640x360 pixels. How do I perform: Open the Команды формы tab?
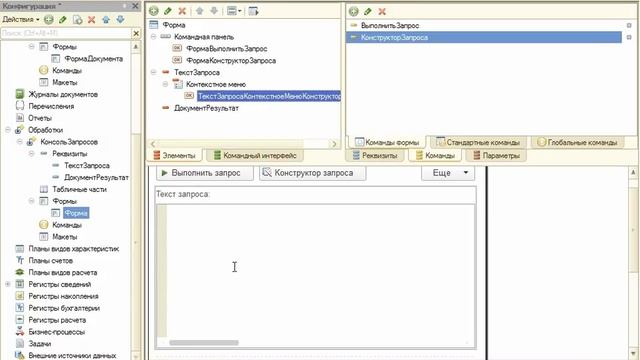click(387, 142)
